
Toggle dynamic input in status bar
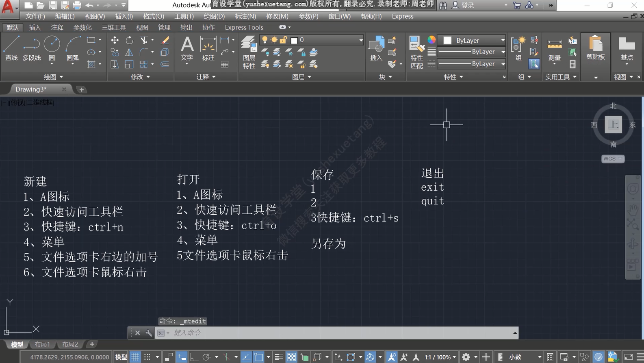click(182, 357)
